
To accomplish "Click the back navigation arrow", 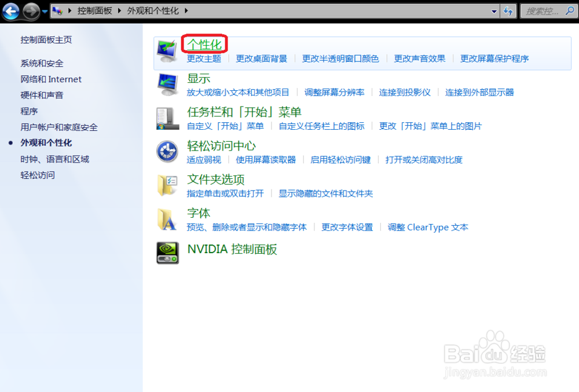I will [12, 10].
